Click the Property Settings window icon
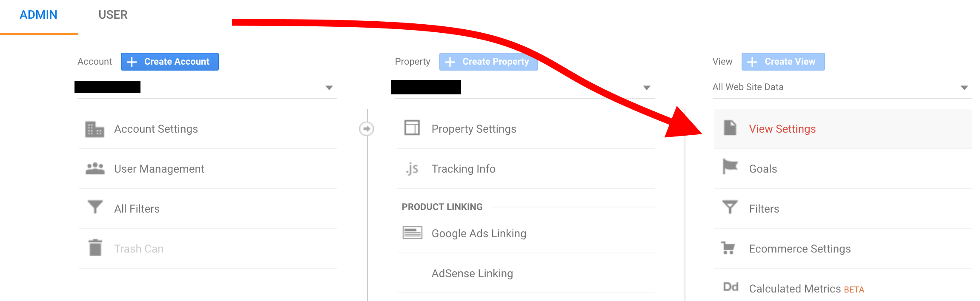 tap(412, 128)
